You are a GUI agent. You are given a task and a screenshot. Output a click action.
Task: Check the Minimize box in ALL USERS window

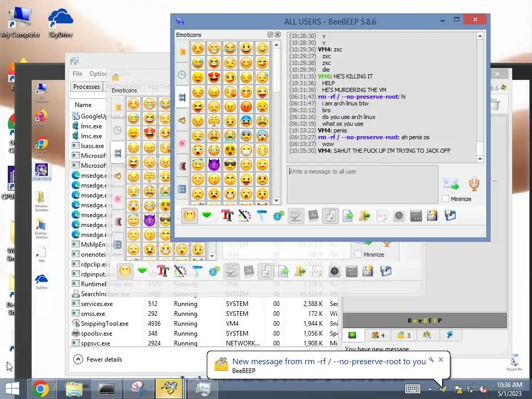[445, 199]
